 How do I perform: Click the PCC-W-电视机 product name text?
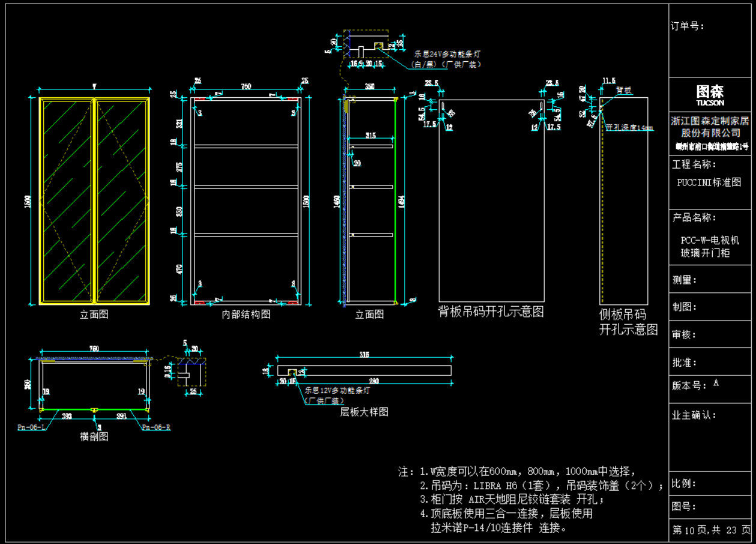click(709, 240)
